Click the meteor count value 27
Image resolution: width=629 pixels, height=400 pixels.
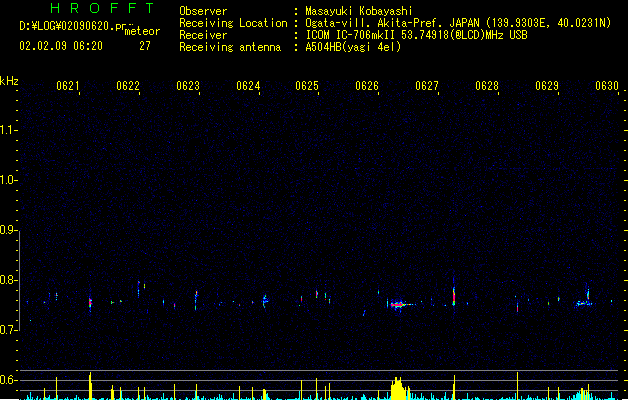point(145,46)
